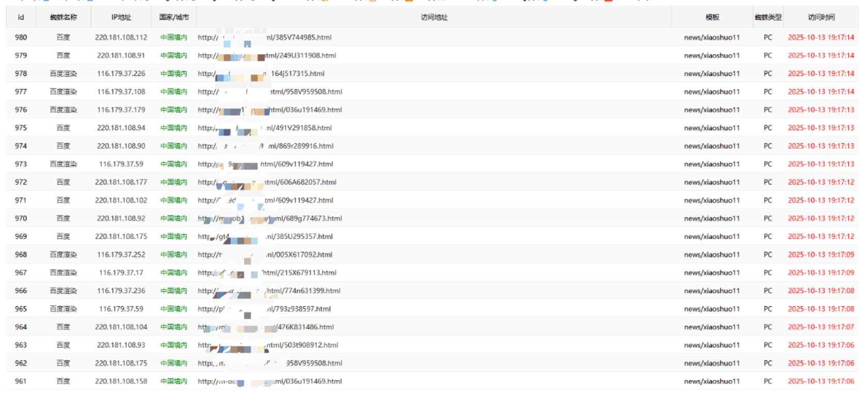Click IP address 116.179.37.17

pos(121,273)
